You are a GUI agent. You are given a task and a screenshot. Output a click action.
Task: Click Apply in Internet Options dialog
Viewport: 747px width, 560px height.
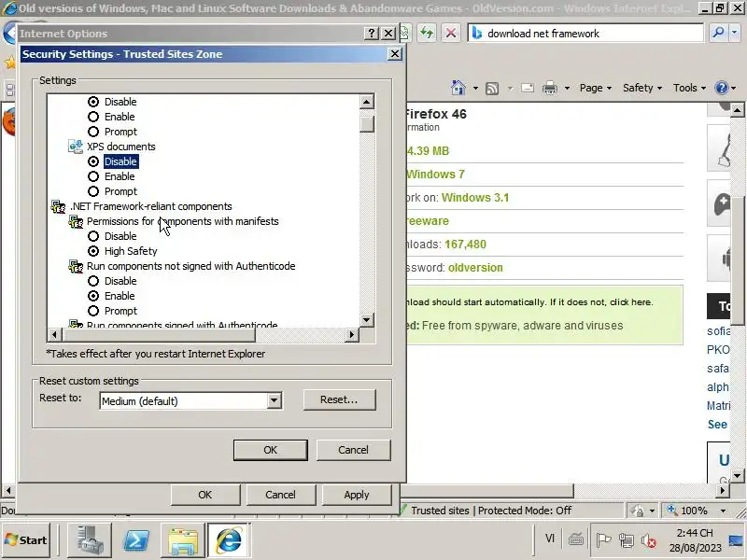click(x=357, y=495)
